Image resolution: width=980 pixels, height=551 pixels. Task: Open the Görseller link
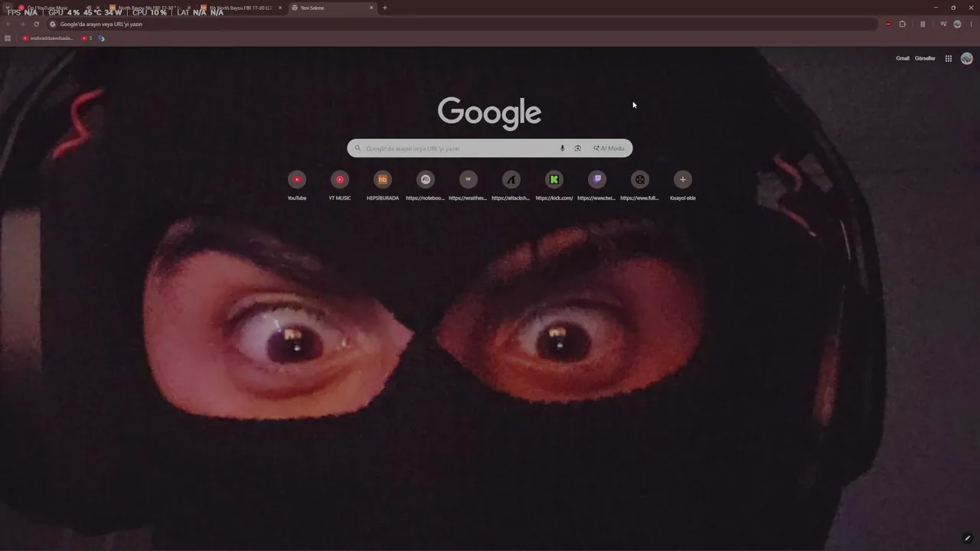(x=925, y=58)
